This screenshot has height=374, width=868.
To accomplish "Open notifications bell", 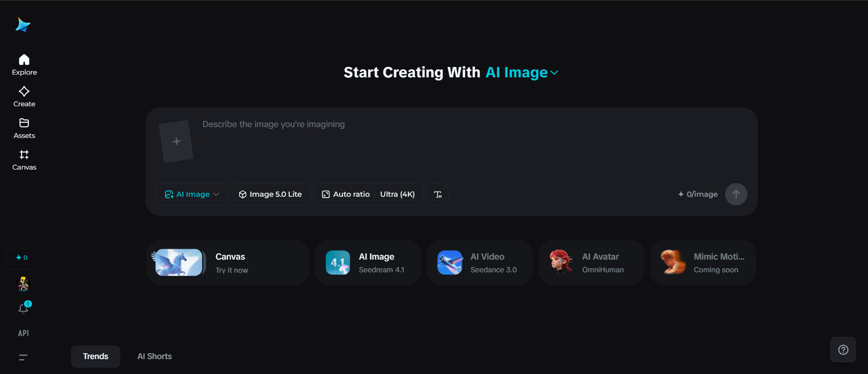I will (x=24, y=308).
